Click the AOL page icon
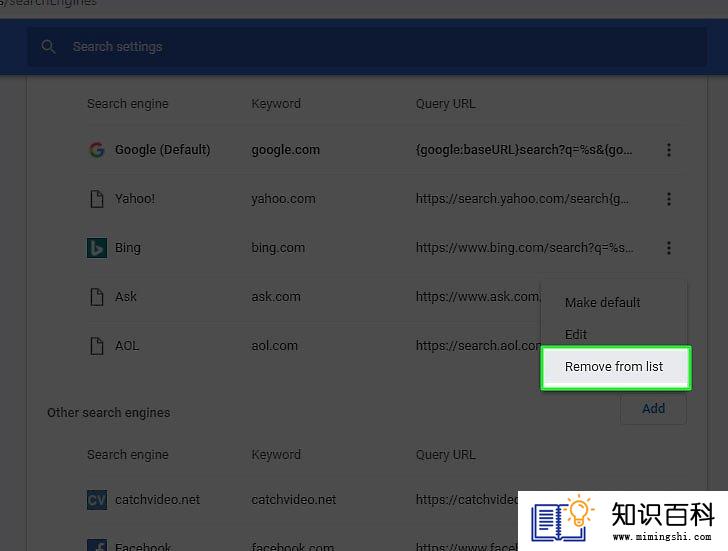728x551 pixels. tap(97, 346)
